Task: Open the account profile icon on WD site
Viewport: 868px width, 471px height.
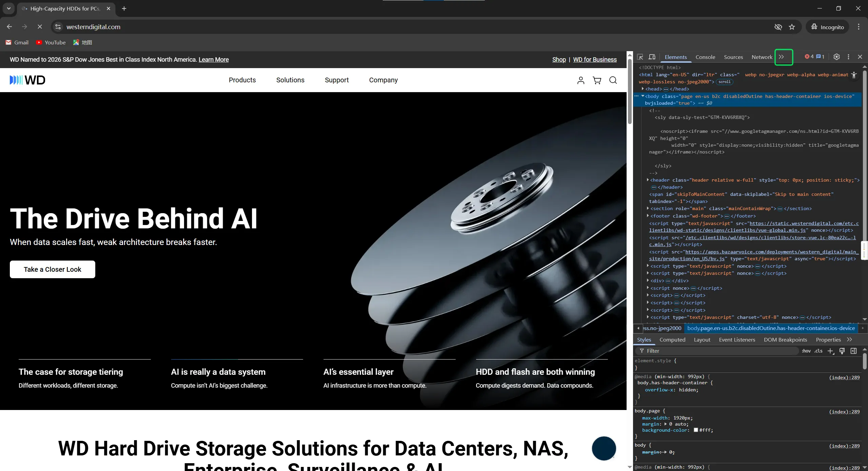Action: click(x=581, y=80)
